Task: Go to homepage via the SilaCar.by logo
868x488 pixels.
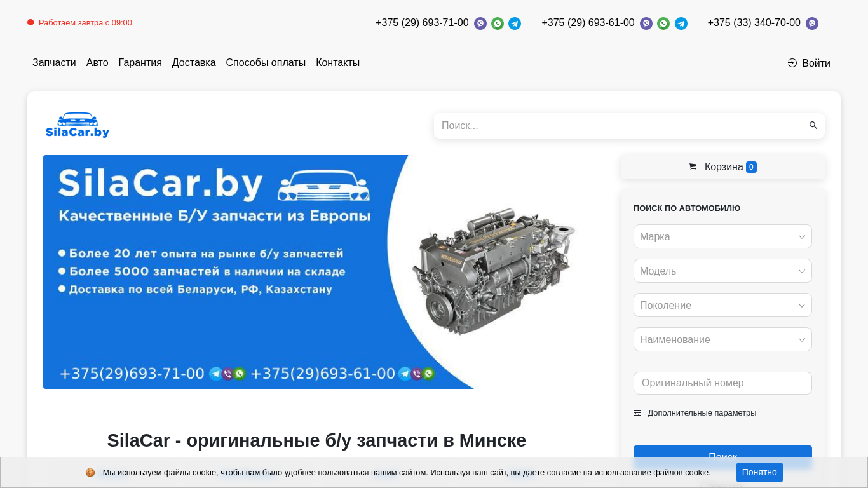Action: click(78, 125)
